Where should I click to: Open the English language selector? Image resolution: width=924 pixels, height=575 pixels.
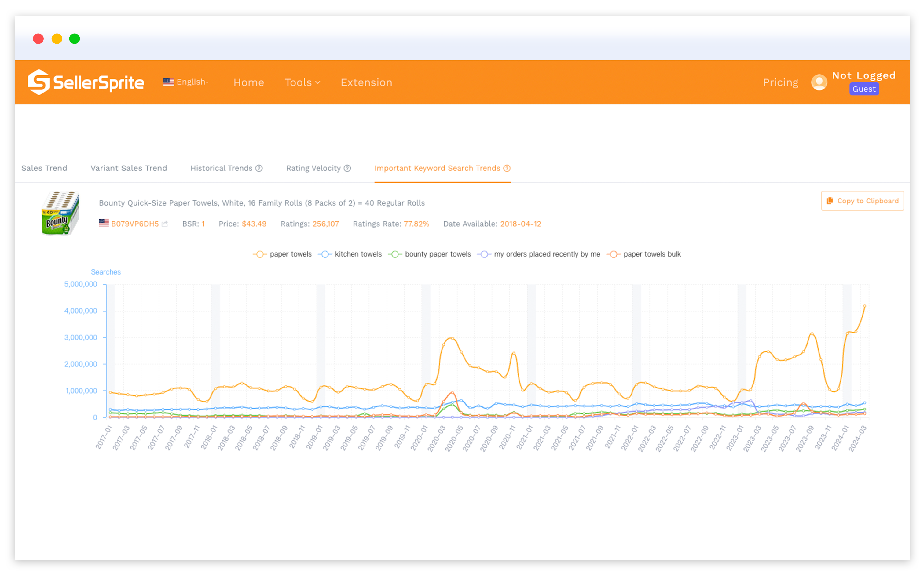(186, 82)
